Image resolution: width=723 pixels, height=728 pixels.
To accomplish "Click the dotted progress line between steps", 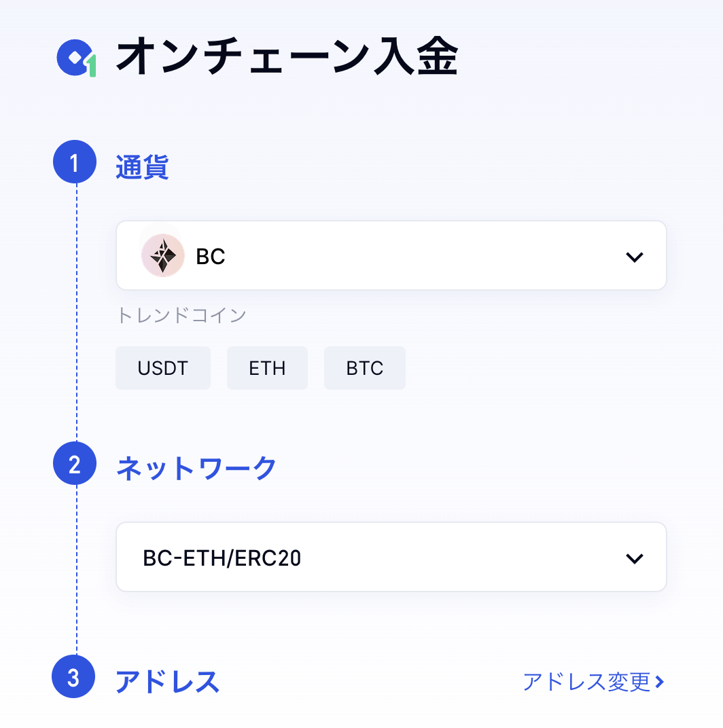I will [76, 312].
